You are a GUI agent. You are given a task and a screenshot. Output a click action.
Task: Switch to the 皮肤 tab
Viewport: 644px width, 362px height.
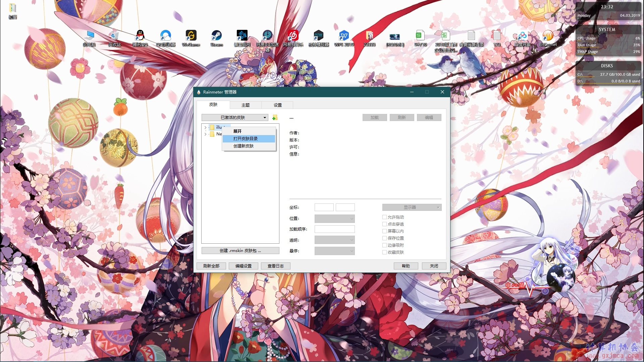213,105
